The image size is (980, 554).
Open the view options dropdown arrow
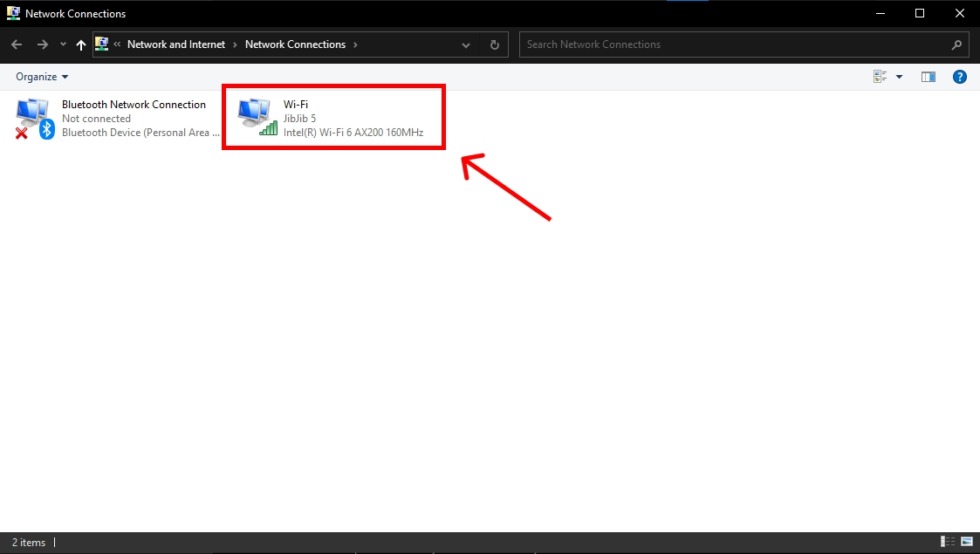[x=899, y=77]
